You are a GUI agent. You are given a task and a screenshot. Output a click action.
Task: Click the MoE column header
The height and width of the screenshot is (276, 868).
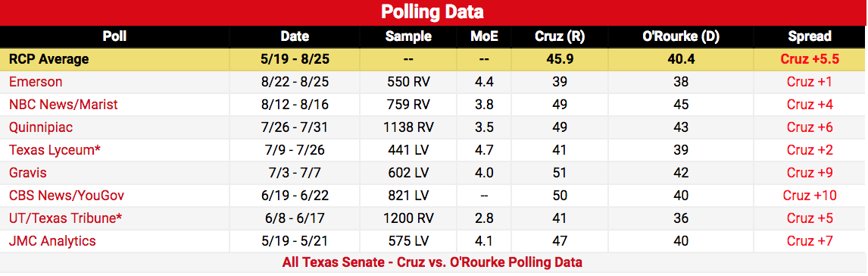tap(485, 36)
